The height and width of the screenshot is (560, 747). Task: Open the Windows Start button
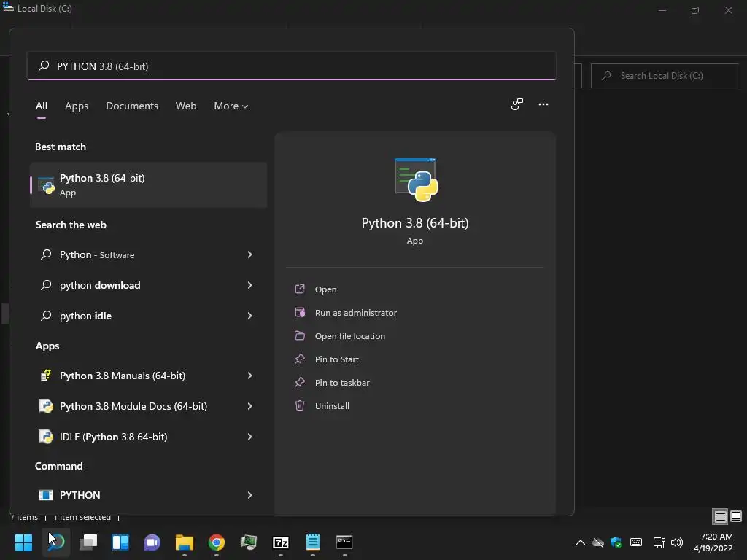[23, 542]
